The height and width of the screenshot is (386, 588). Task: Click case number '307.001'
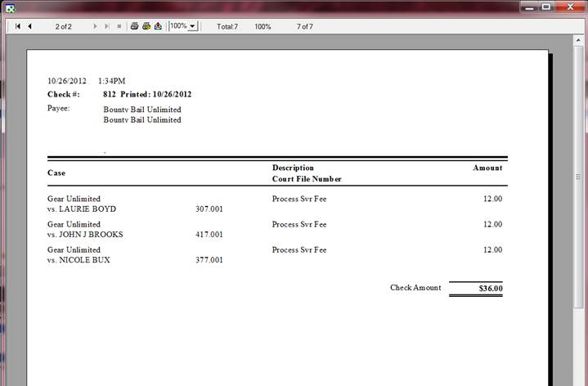coord(209,209)
